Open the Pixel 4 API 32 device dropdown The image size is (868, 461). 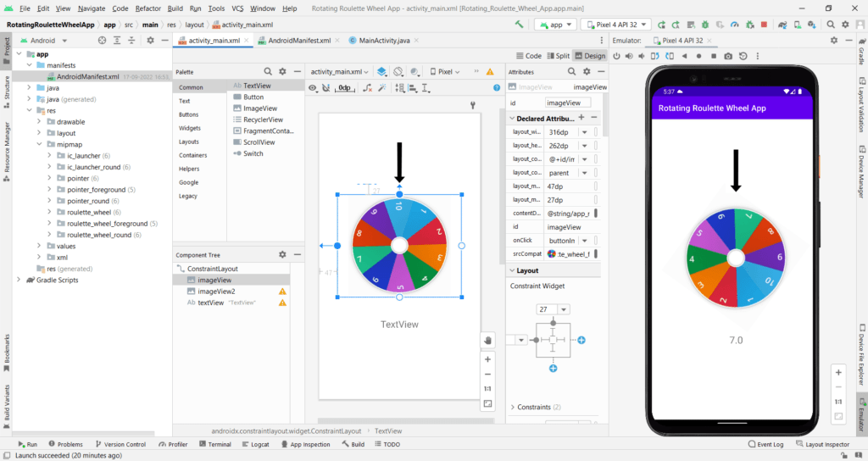(x=617, y=25)
